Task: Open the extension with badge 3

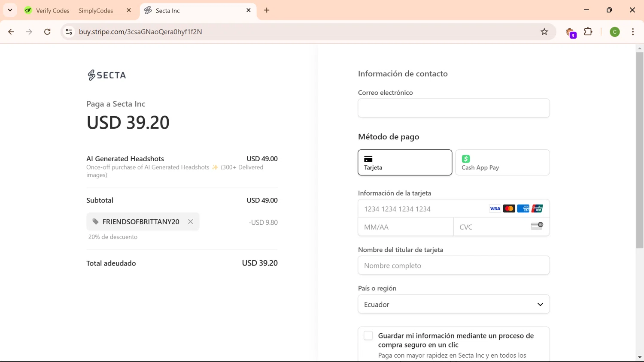Action: pos(571,32)
